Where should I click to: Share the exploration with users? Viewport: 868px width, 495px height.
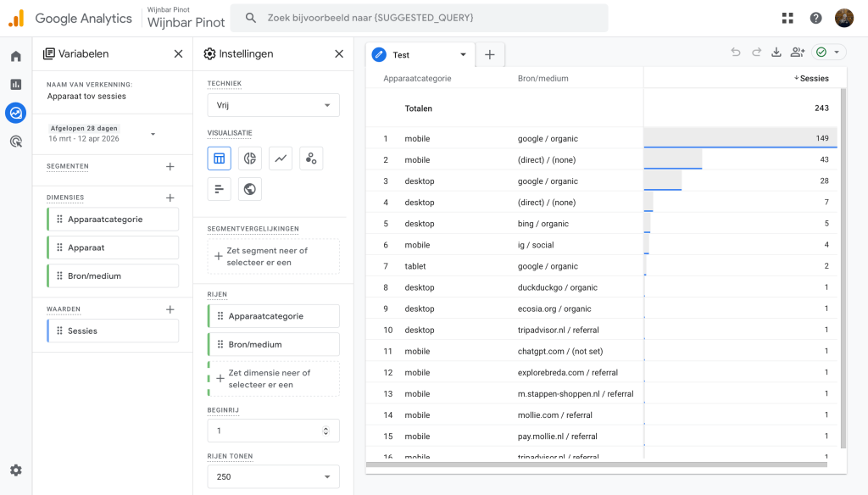797,52
